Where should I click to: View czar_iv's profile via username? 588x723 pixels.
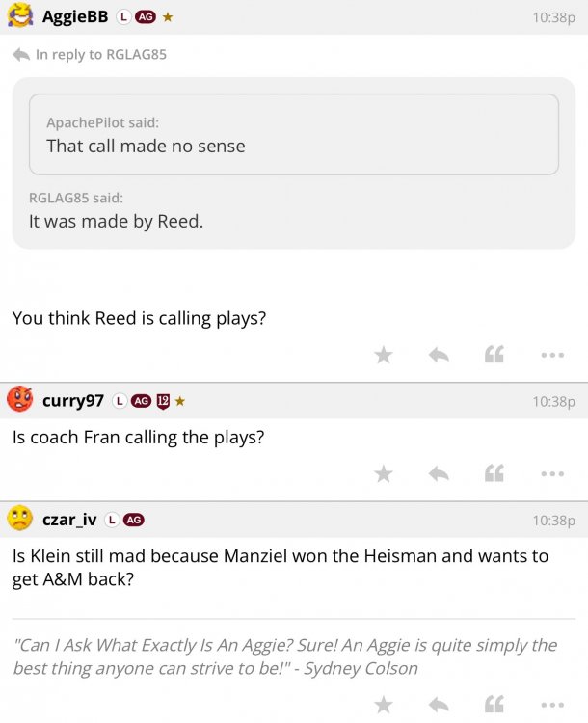69,520
